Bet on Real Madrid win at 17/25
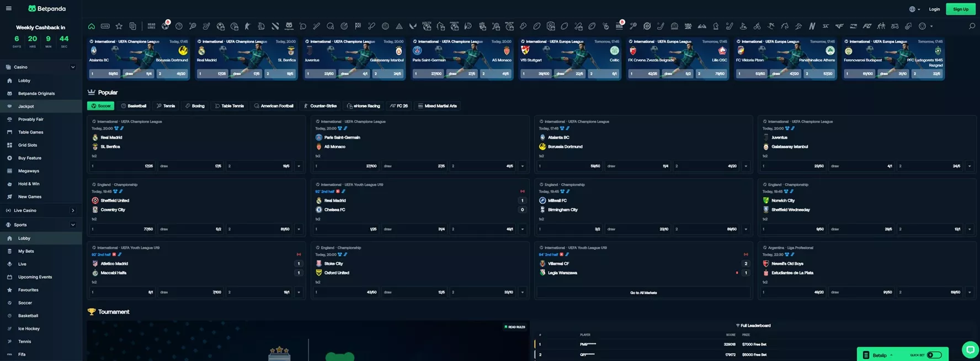The height and width of the screenshot is (361, 980). pos(123,166)
